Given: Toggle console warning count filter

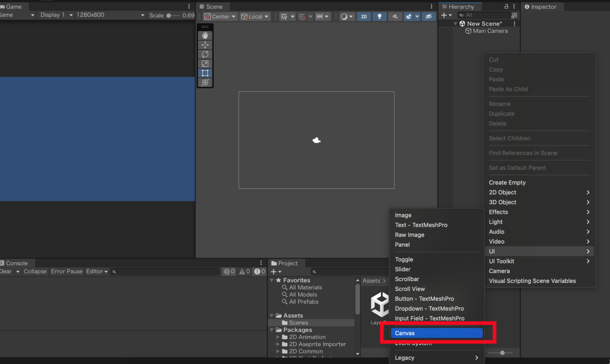Looking at the screenshot, I should [x=245, y=272].
